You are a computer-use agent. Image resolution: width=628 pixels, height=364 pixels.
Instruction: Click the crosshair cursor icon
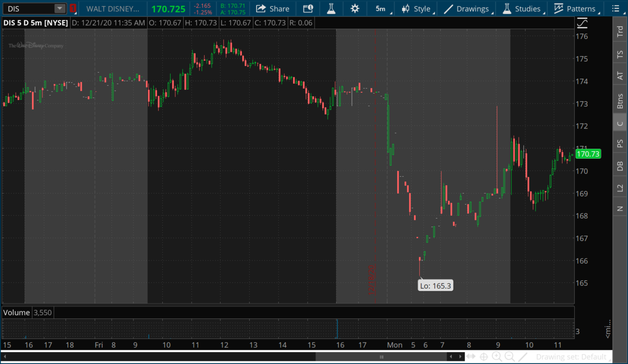pyautogui.click(x=484, y=357)
